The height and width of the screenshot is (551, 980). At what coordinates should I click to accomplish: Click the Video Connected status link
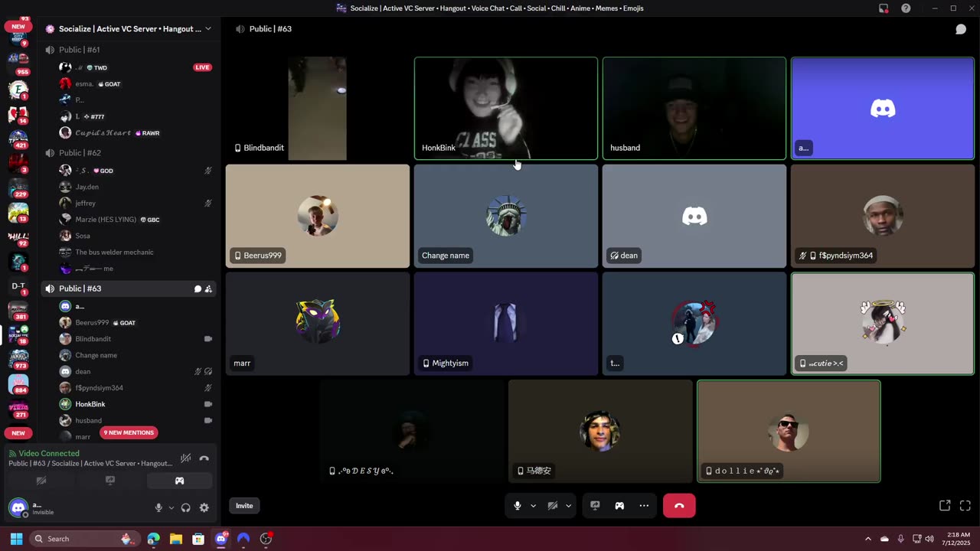(x=49, y=454)
